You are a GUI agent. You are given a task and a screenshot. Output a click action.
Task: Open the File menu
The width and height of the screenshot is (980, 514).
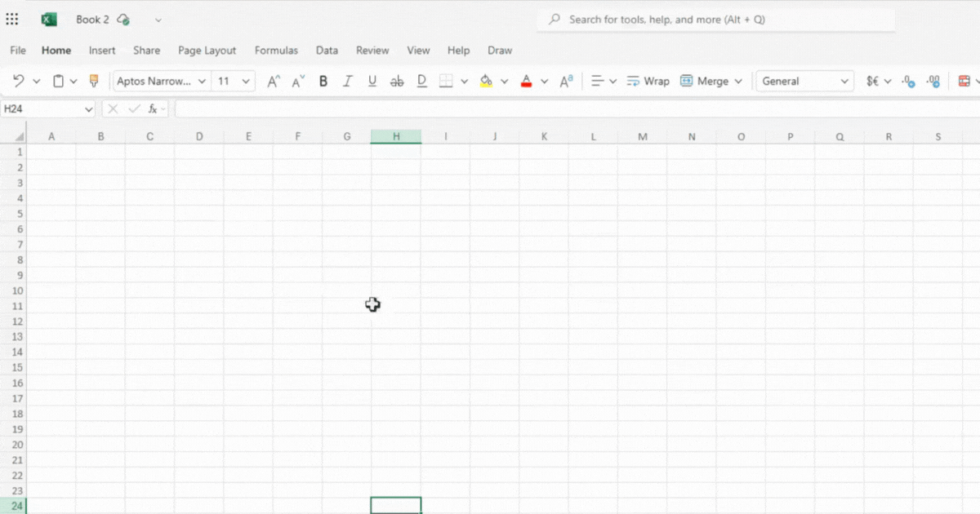[18, 51]
